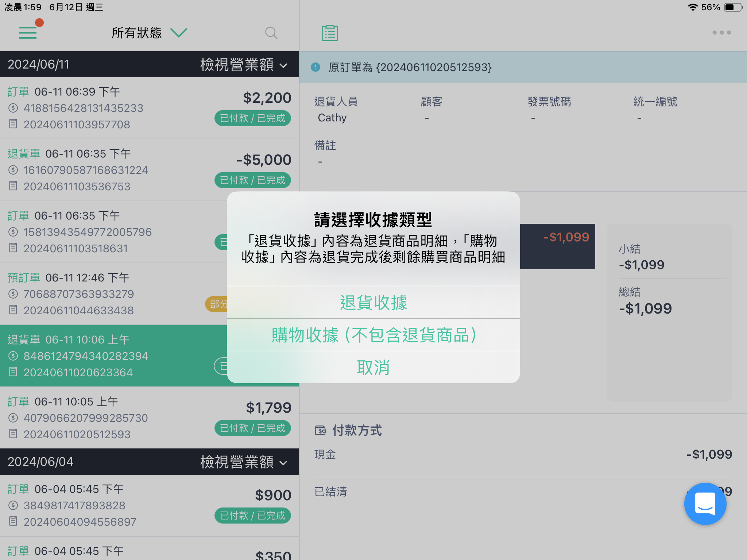Tap the 發票號碼 invoice number field
The image size is (747, 560).
click(549, 109)
